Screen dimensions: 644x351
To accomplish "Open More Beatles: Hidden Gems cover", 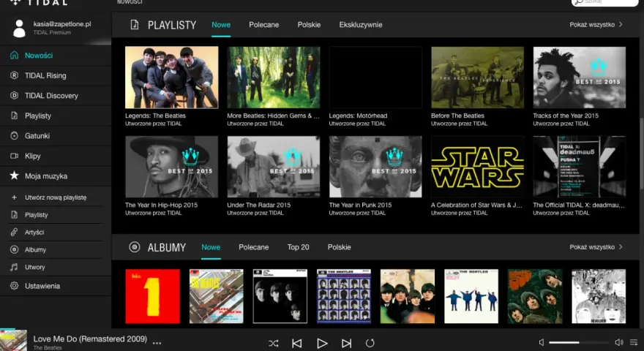I will pyautogui.click(x=274, y=78).
